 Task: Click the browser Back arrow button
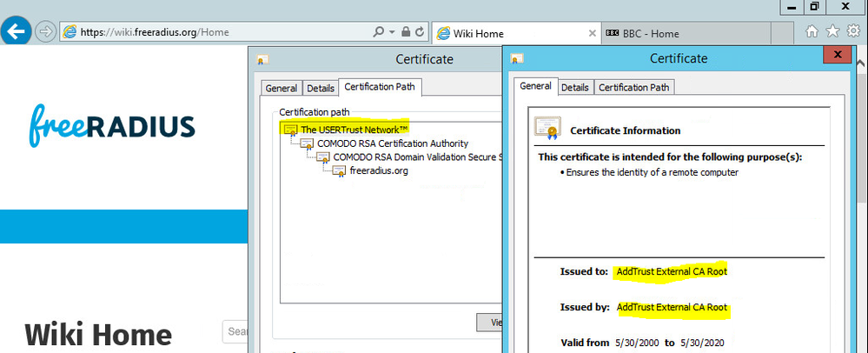point(17,30)
